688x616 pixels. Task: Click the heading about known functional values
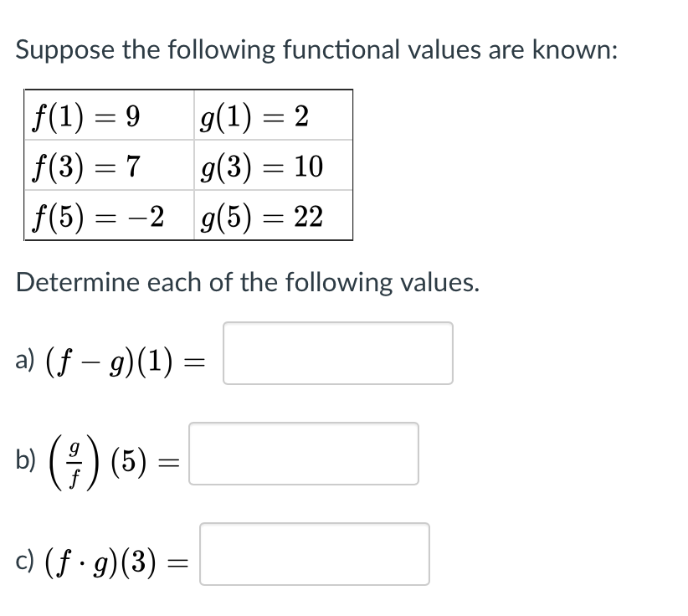(316, 49)
